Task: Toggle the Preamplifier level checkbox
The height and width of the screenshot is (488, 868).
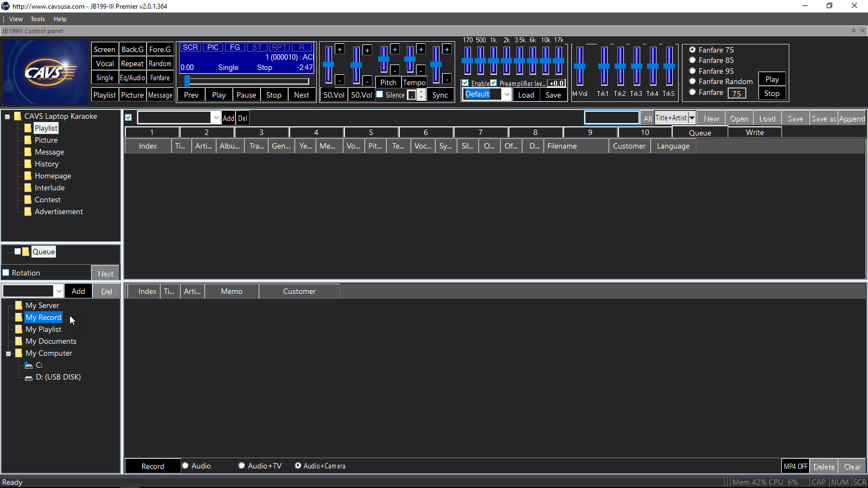Action: click(494, 83)
